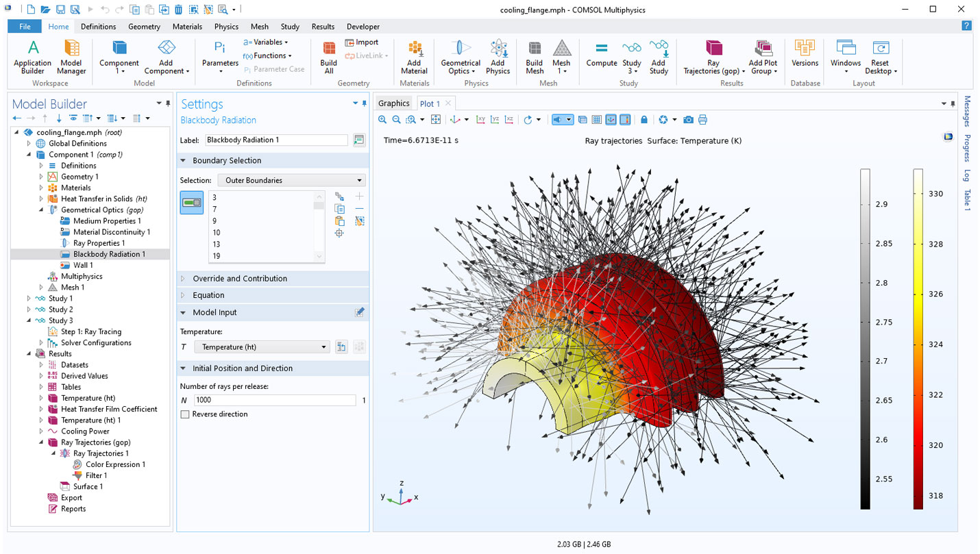
Task: Expand the Override and Contribution section
Action: [240, 279]
